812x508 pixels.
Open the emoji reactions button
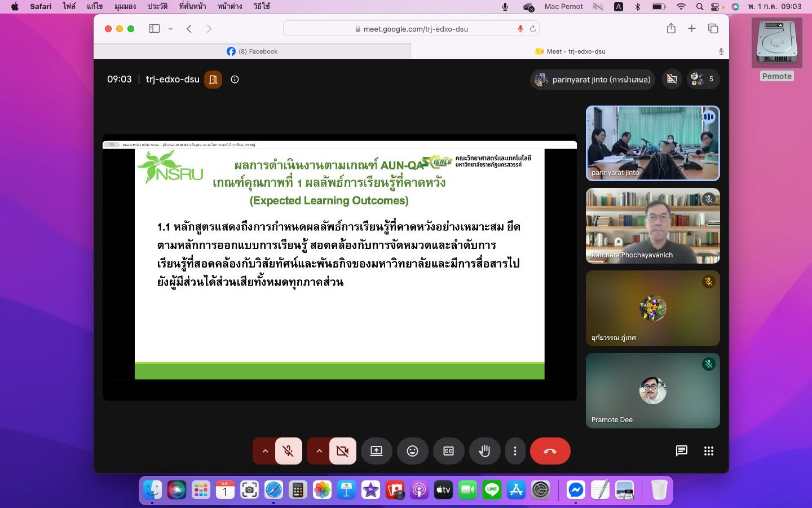pos(413,451)
